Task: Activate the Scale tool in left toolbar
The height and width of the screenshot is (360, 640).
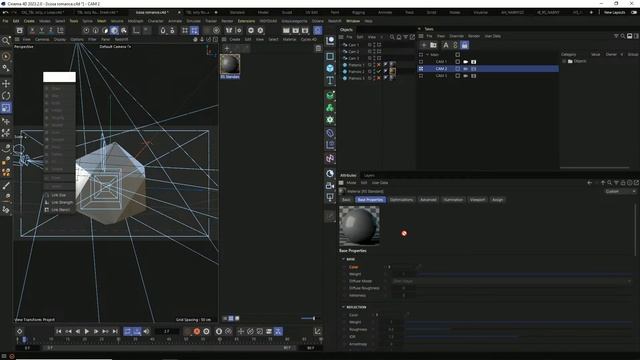Action: click(x=6, y=108)
